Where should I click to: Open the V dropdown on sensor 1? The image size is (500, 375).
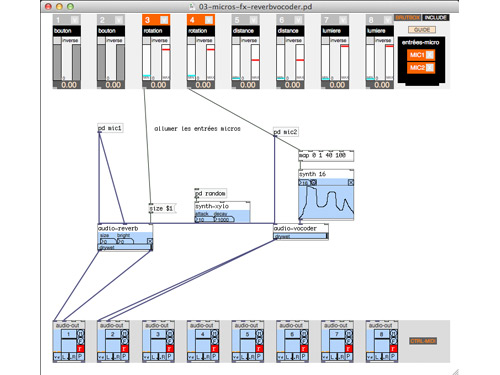tap(75, 20)
